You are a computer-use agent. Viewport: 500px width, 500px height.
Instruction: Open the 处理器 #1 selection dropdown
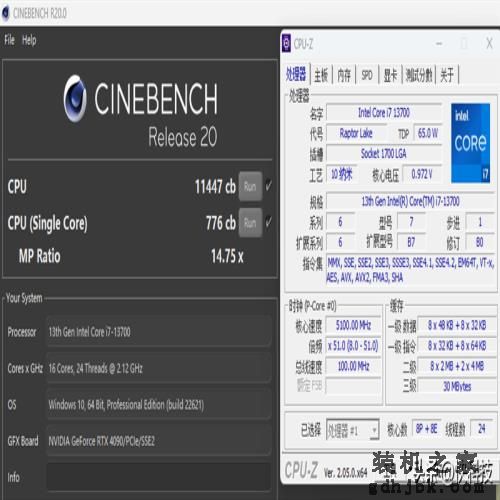point(353,430)
